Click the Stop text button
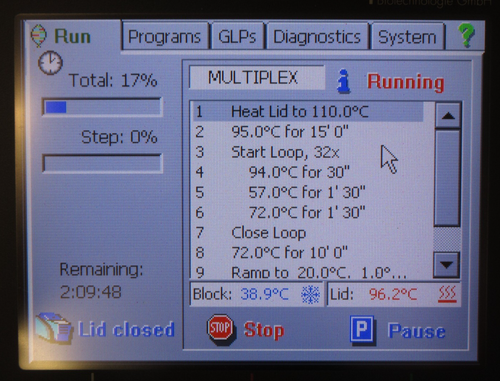 point(264,330)
